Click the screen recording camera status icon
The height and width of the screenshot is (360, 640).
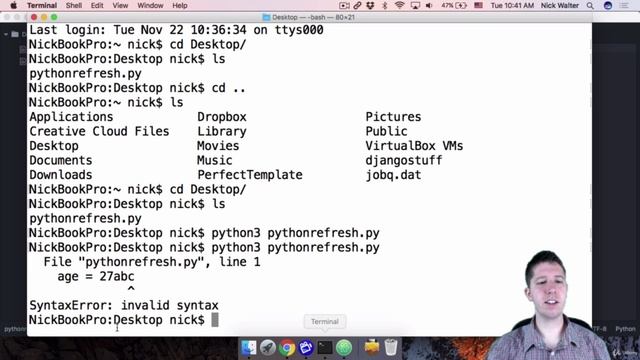coord(344,5)
